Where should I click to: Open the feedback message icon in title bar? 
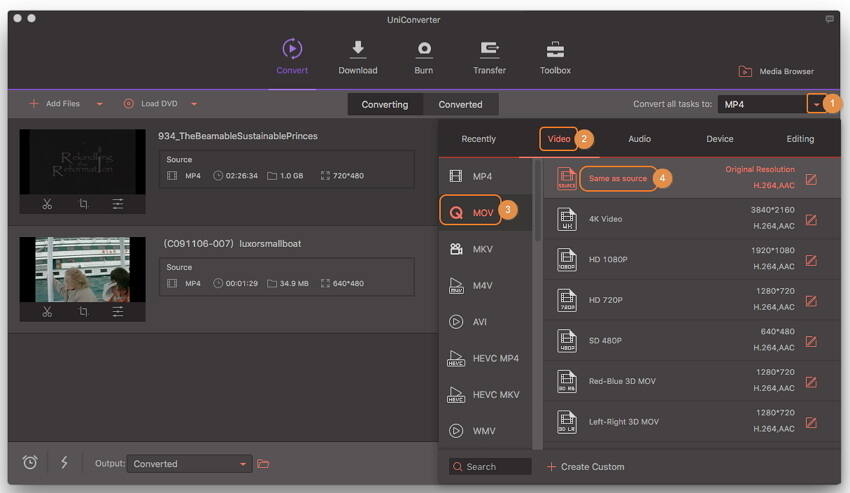tap(829, 19)
